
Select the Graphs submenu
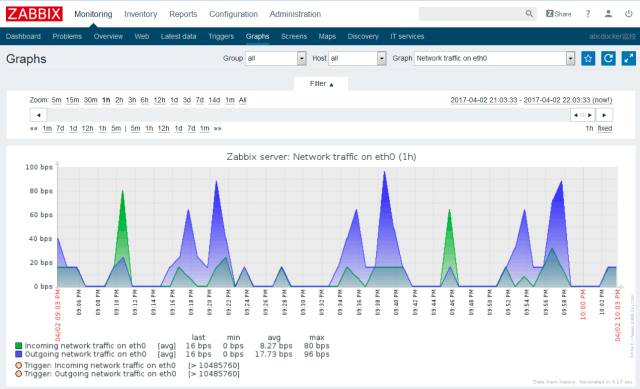click(258, 36)
